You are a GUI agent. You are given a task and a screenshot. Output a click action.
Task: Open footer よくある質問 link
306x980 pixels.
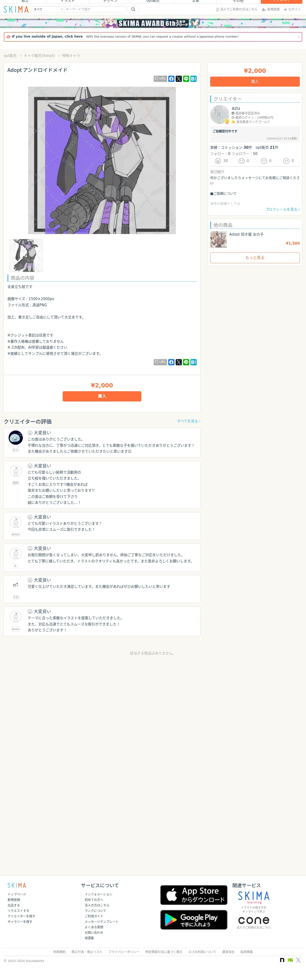pyautogui.click(x=94, y=927)
